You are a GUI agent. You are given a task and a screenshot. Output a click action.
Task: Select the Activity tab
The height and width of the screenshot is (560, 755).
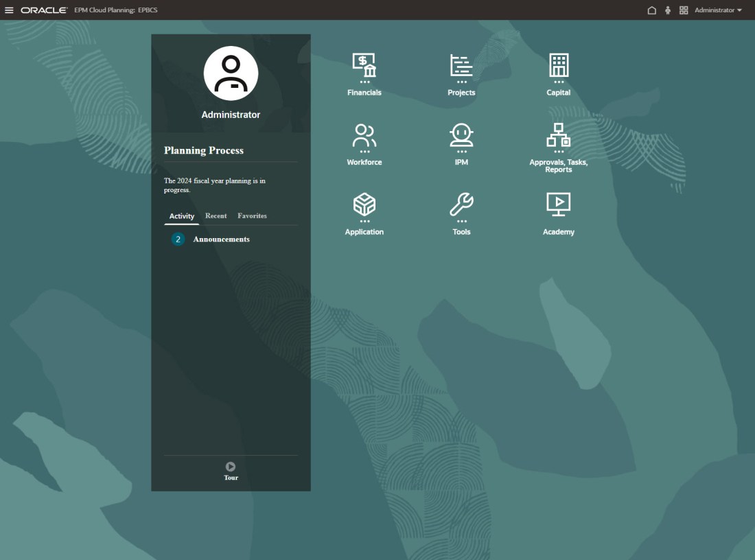pos(182,216)
